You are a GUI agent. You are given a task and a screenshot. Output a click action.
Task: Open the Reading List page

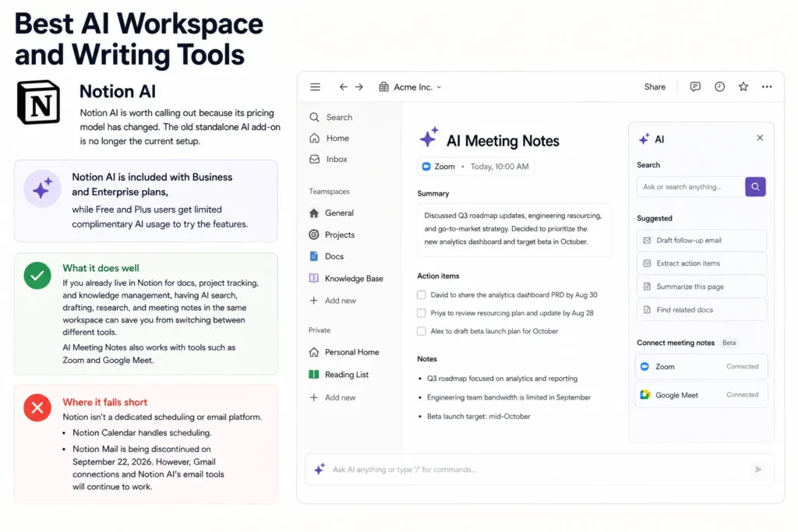pyautogui.click(x=339, y=375)
